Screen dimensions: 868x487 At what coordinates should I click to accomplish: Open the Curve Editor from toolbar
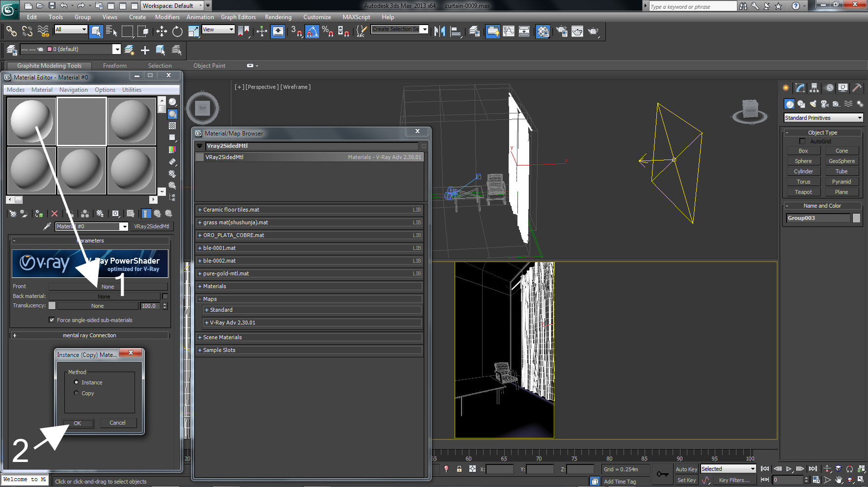(x=509, y=31)
